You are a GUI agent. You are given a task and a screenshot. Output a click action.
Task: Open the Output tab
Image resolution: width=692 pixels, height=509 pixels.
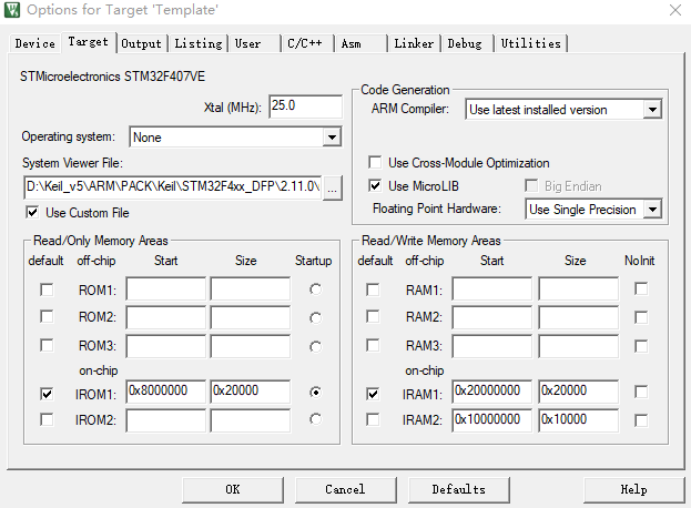click(x=141, y=44)
